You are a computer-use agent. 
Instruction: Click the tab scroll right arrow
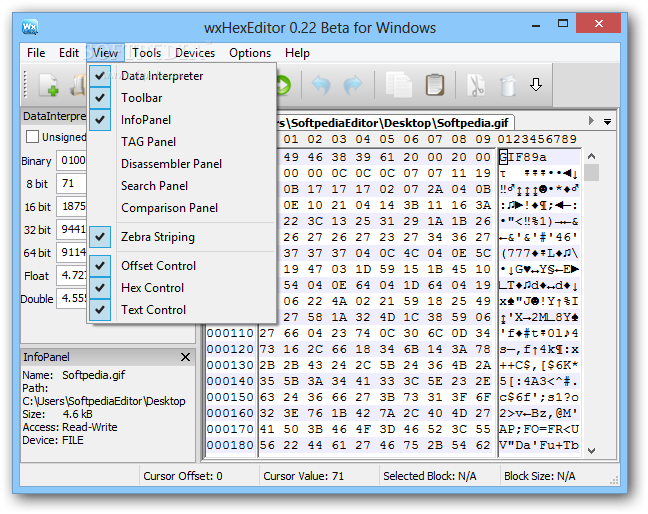point(591,121)
